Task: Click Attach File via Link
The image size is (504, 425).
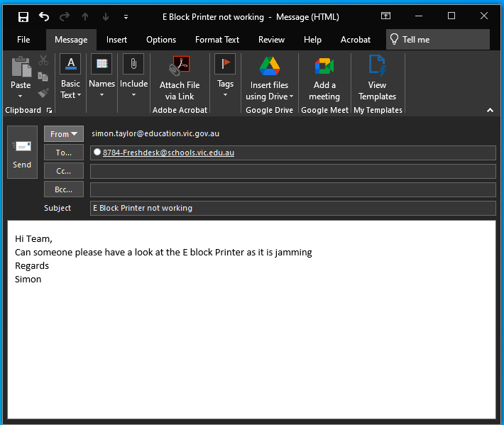Action: click(180, 78)
